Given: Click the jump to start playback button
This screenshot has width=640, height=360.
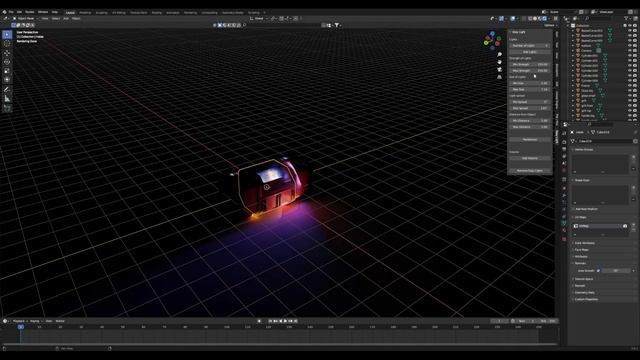Looking at the screenshot, I should click(270, 321).
